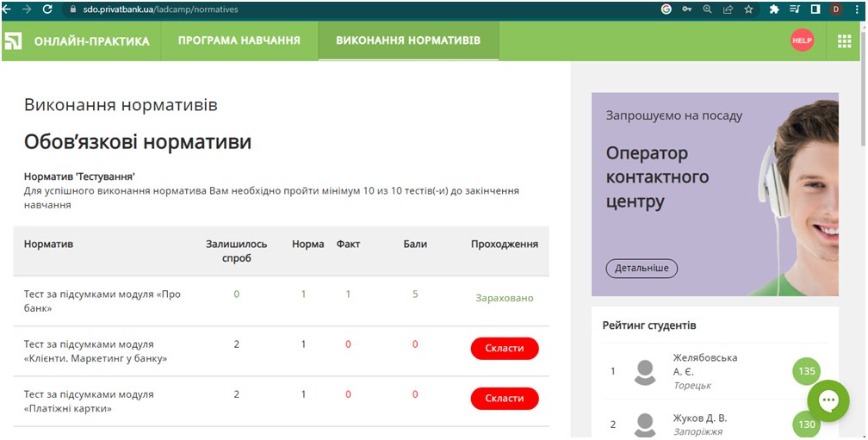Image resolution: width=868 pixels, height=440 pixels.
Task: Click test name «Про банк» row
Action: point(102,301)
